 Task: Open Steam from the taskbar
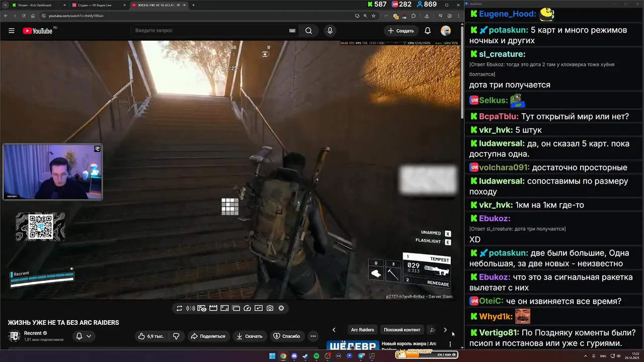point(305,356)
